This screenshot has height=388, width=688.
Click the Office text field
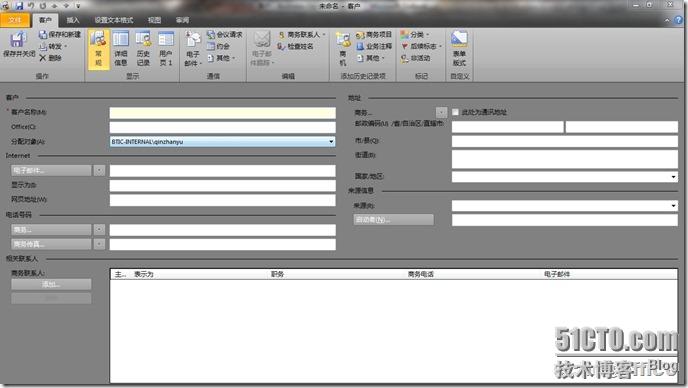click(x=222, y=127)
